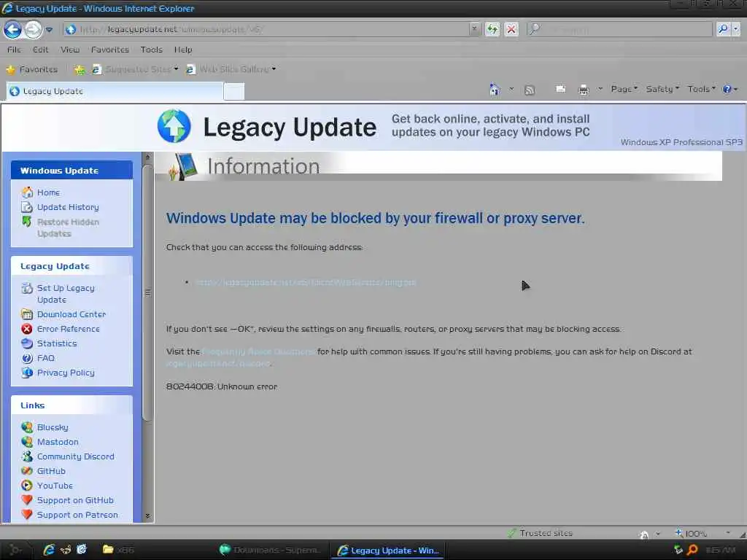Click the Mastodon link icon

[x=27, y=442]
